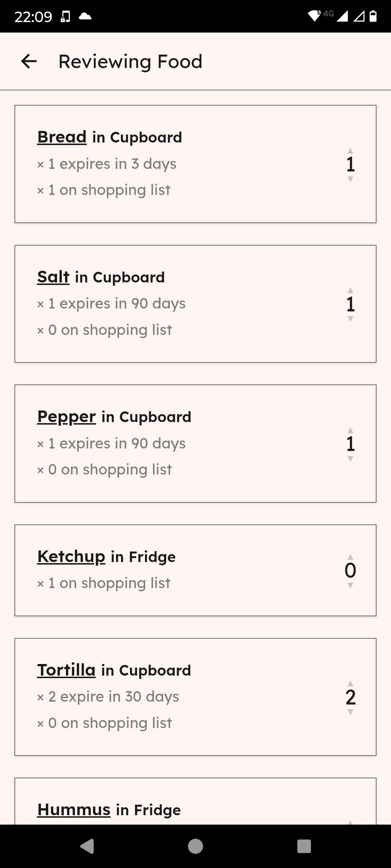Decrease Pepper quantity with down arrow

(350, 459)
